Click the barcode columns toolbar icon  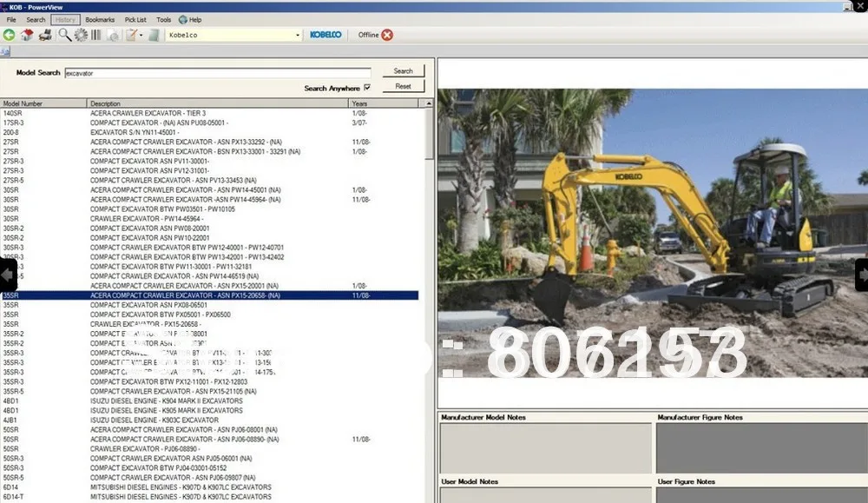pyautogui.click(x=97, y=35)
